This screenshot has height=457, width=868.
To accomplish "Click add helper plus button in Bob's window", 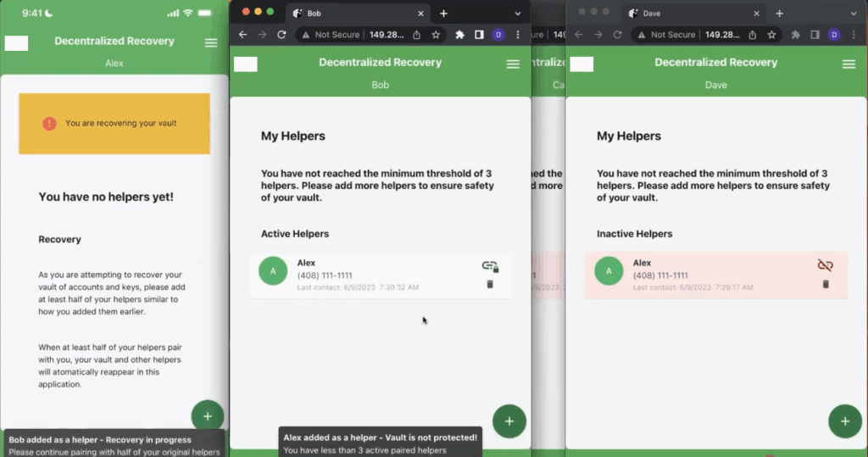I will [x=509, y=421].
